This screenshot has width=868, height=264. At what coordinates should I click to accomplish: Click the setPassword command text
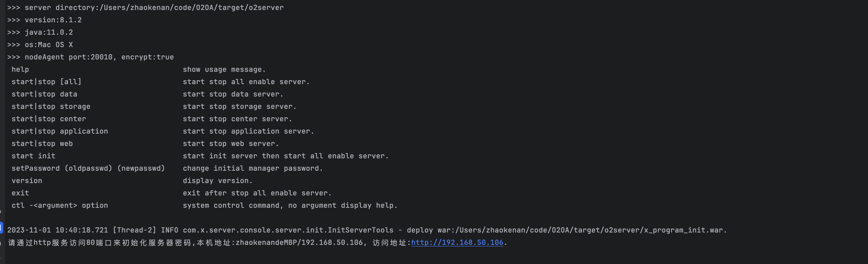click(x=88, y=168)
